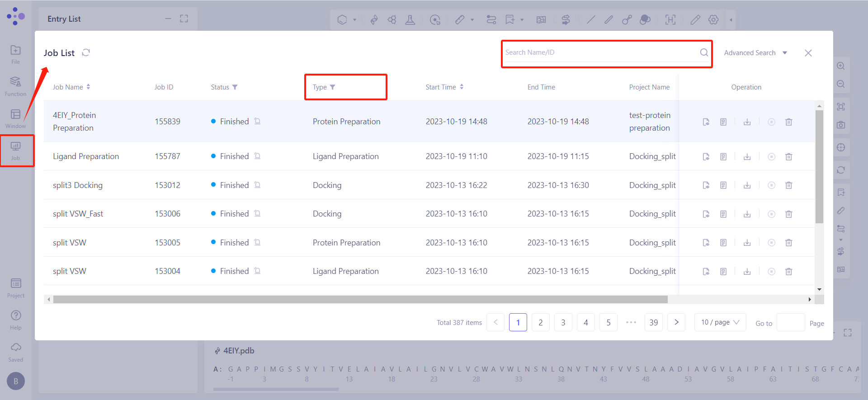The height and width of the screenshot is (400, 868).
Task: Toggle notification bell for job 155839
Action: coord(257,121)
